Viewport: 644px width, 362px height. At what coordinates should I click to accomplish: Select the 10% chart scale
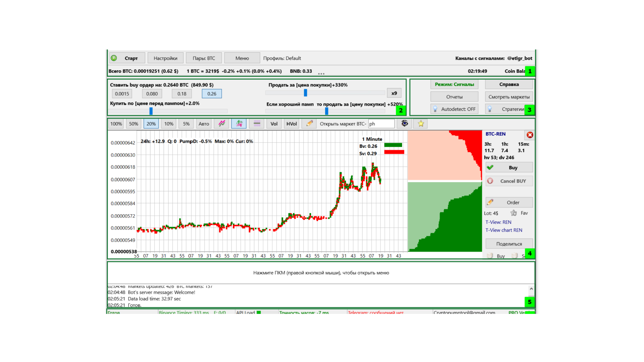click(169, 124)
